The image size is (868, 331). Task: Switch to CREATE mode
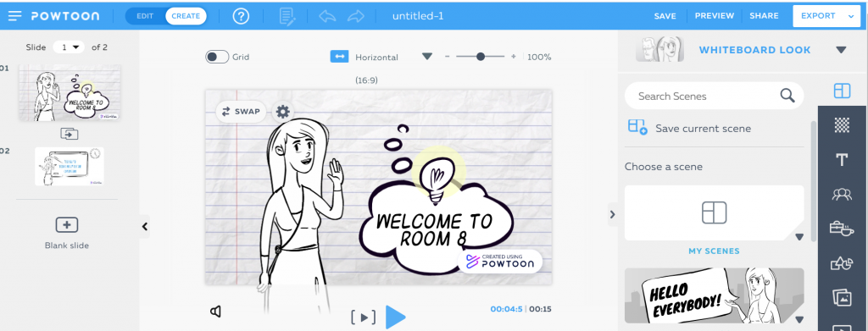pyautogui.click(x=186, y=16)
